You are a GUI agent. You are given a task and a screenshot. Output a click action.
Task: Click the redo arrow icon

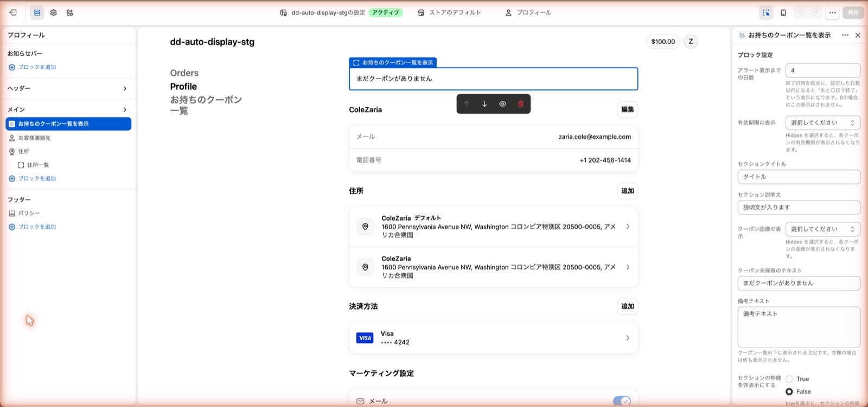click(x=815, y=12)
